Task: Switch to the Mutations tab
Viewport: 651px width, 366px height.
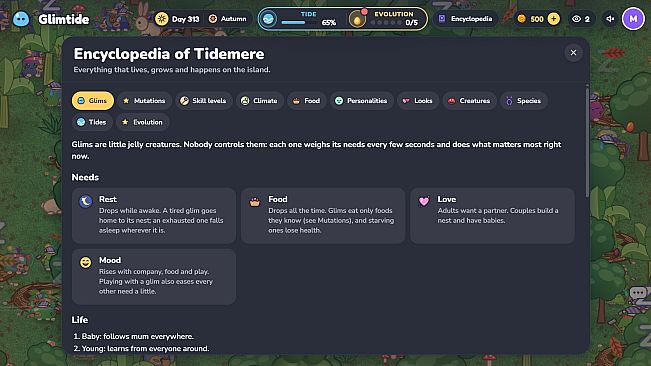Action: [x=144, y=101]
